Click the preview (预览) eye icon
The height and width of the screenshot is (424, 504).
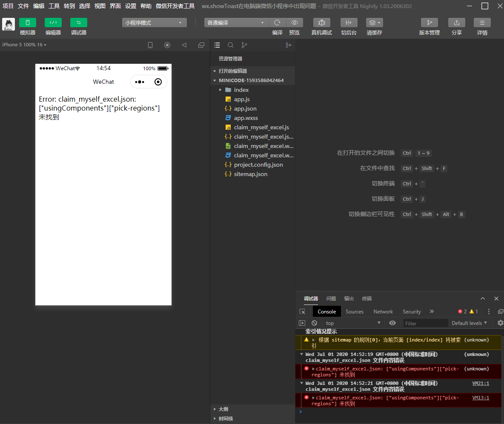[x=294, y=23]
